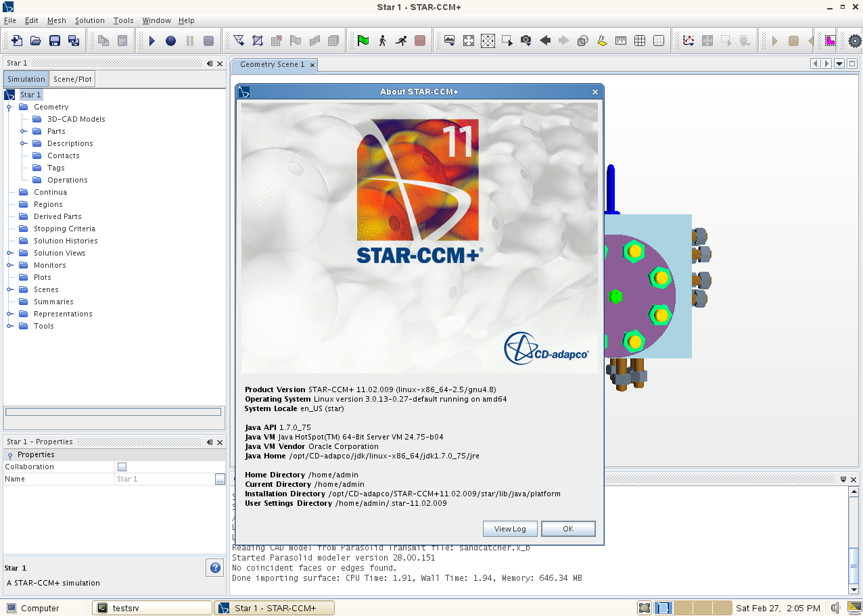Click the Initialize Meshing toolbar icon
This screenshot has height=616, width=863.
pyautogui.click(x=239, y=41)
